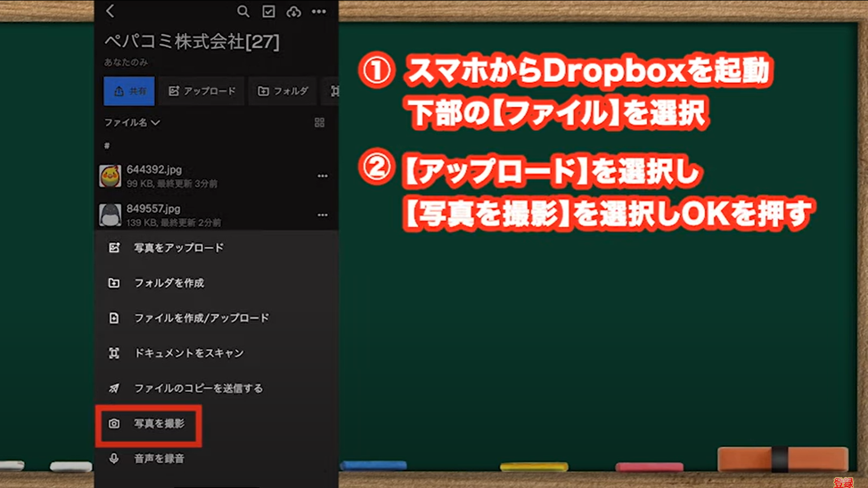Tap the ペパコミ株式会社[27] folder title
The height and width of the screenshot is (488, 868).
pyautogui.click(x=192, y=41)
